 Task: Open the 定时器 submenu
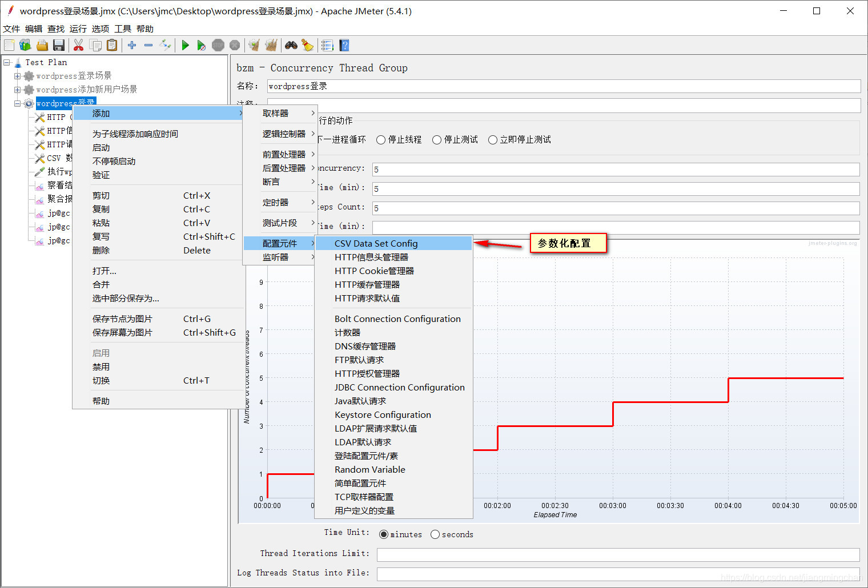(x=279, y=202)
